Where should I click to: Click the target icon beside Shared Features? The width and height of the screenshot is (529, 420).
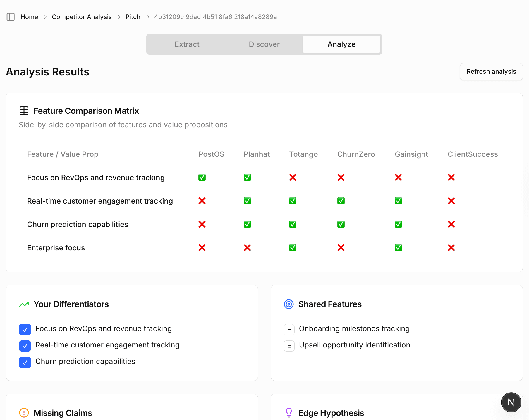[x=289, y=304]
